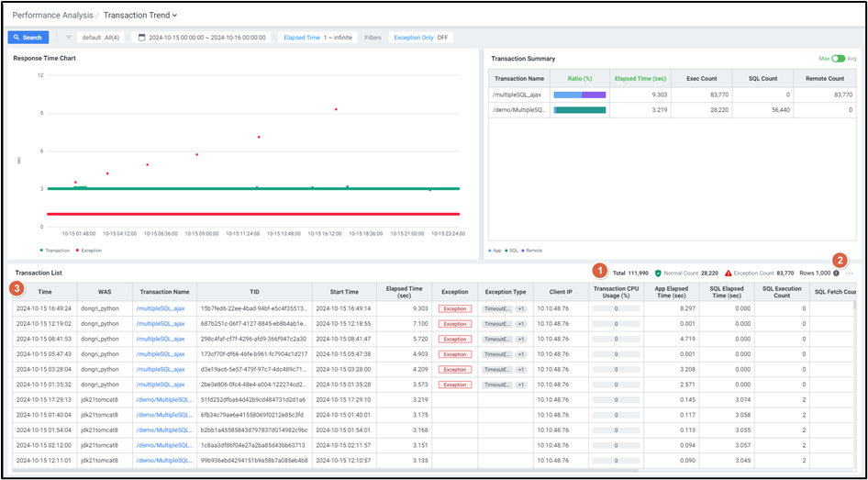
Task: Click the Rows 1,000 info icon
Action: point(836,273)
